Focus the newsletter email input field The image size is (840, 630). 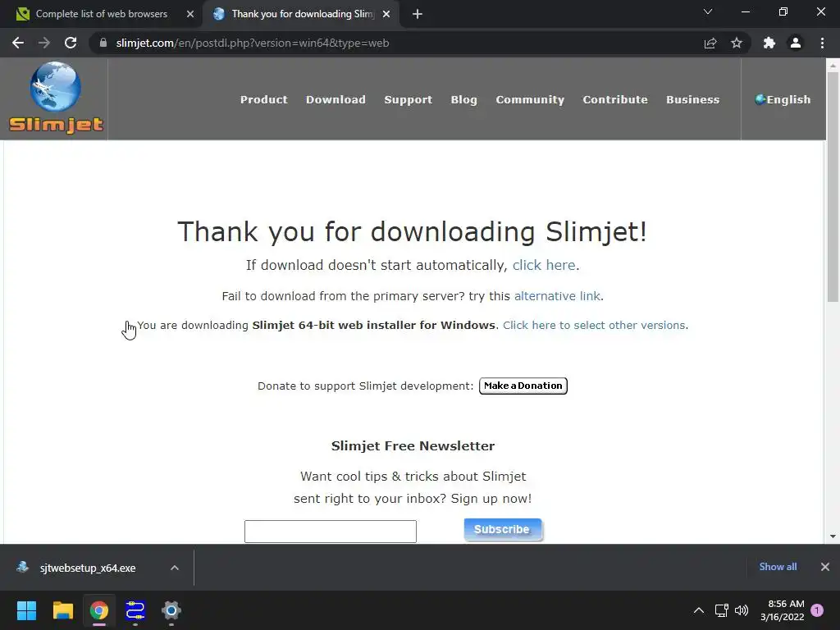coord(331,532)
